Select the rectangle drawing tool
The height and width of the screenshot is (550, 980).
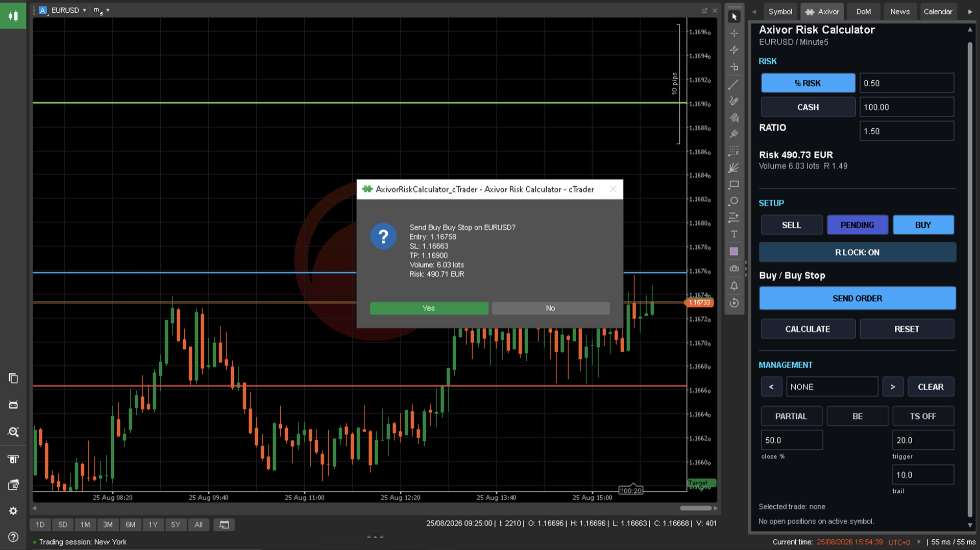734,184
